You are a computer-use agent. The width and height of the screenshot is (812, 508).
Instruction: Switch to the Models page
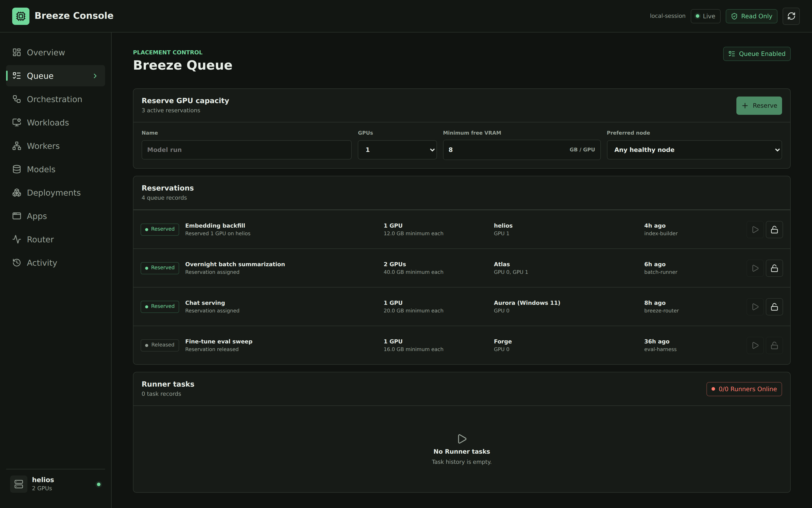coord(55,169)
